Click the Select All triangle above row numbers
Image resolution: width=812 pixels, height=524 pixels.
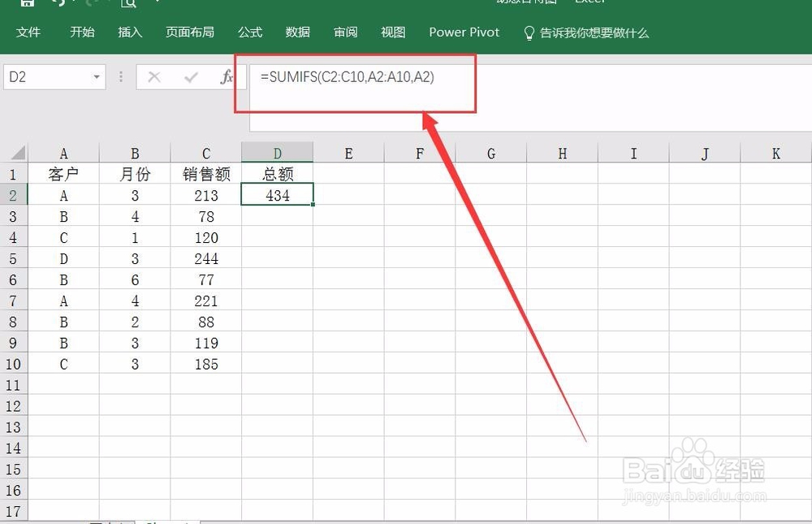(15, 152)
